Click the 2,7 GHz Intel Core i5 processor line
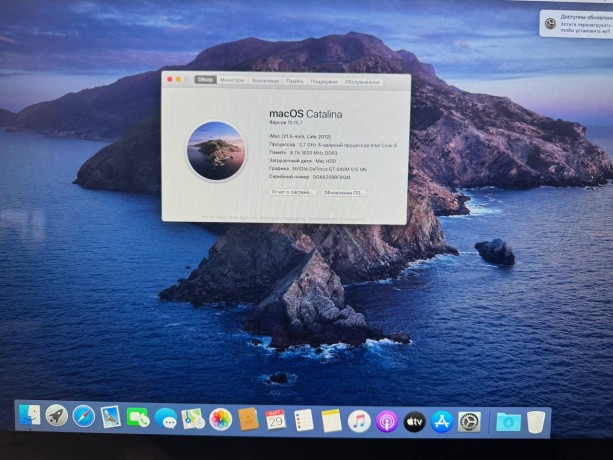The image size is (613, 460). (x=333, y=145)
